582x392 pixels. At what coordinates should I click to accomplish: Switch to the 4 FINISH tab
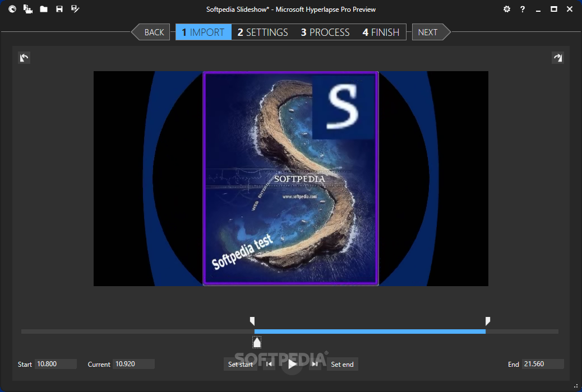click(x=381, y=32)
